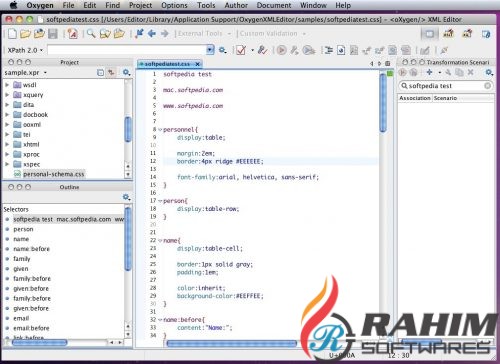
Task: Expand the docbook folder
Action: [x=7, y=115]
